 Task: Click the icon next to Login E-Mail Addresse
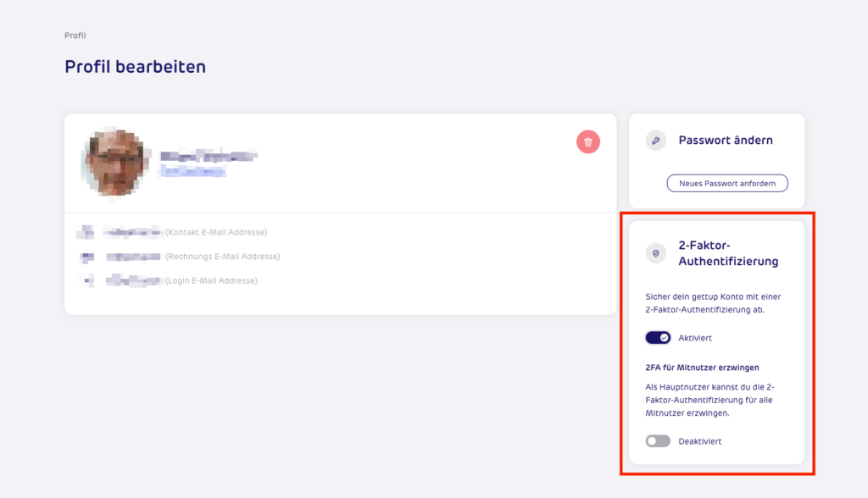click(x=87, y=280)
